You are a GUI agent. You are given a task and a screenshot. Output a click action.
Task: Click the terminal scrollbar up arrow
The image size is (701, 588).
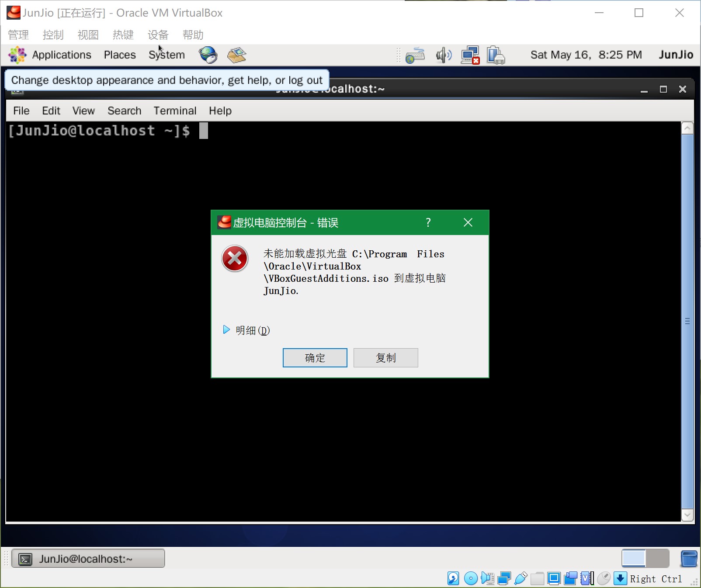tap(687, 128)
